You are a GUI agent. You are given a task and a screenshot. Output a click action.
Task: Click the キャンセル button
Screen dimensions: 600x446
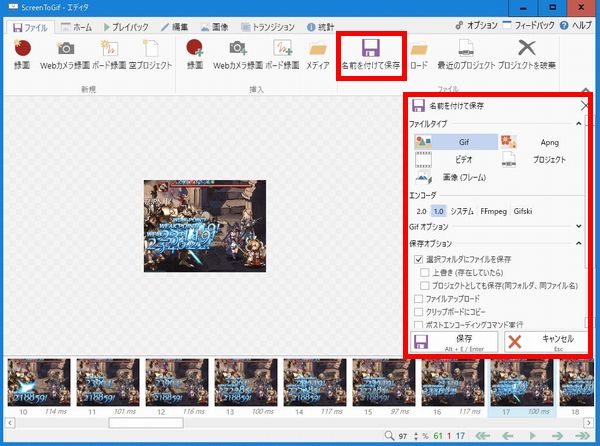[x=546, y=342]
